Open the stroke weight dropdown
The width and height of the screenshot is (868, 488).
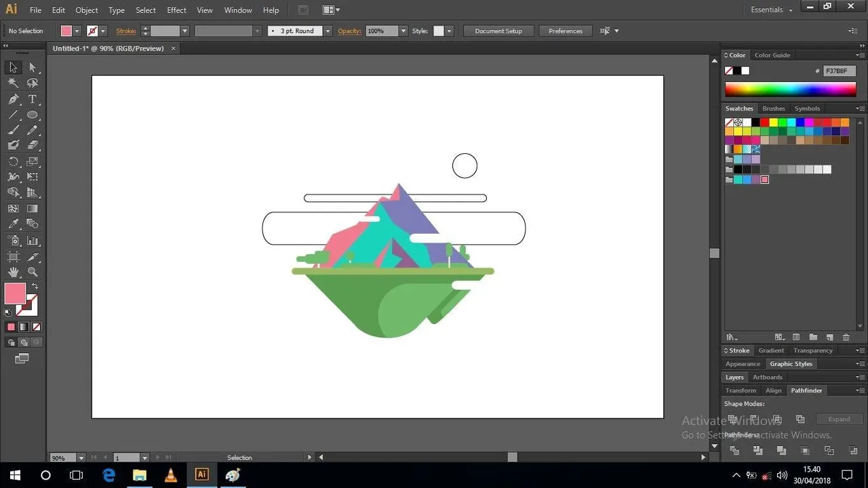coord(184,31)
